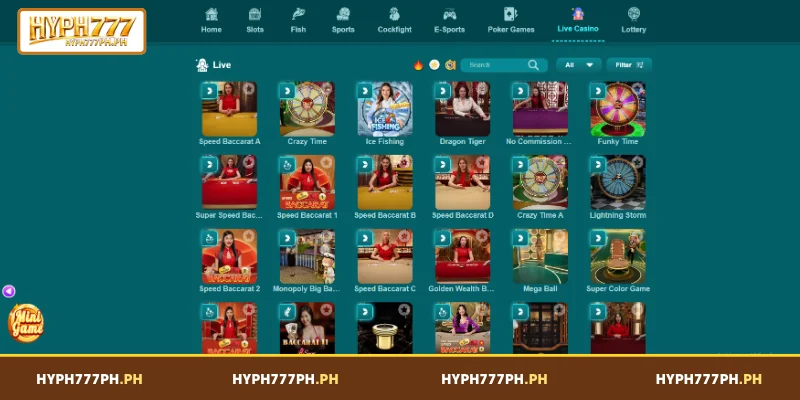Click the Speed Baccarat D label

coord(462,215)
